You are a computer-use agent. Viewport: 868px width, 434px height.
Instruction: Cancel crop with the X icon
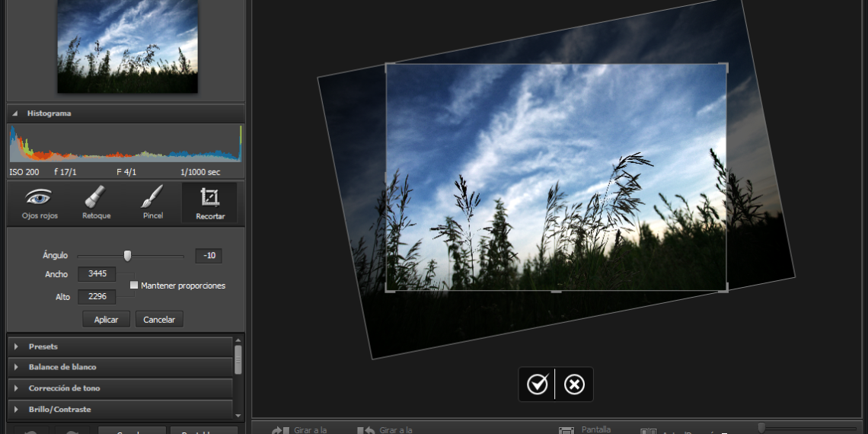point(574,385)
